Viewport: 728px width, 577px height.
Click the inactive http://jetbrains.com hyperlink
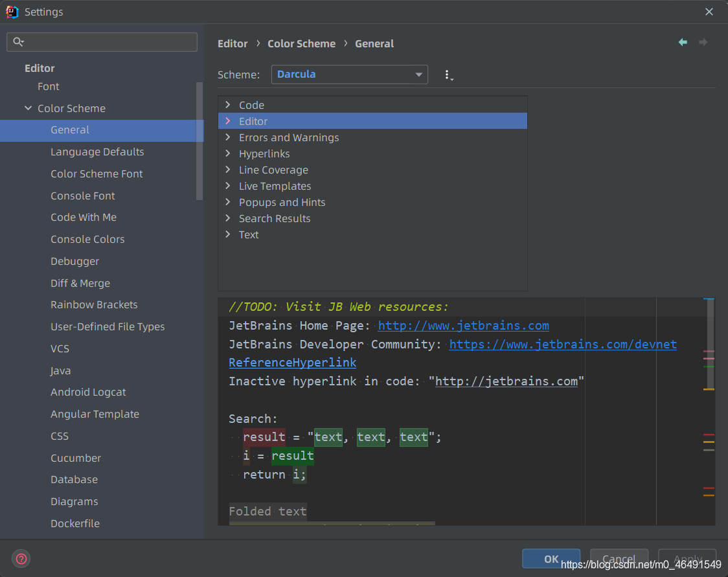[x=506, y=381]
